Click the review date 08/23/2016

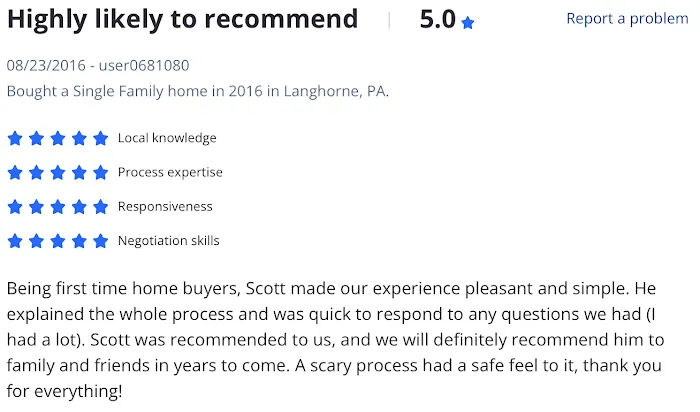point(46,66)
